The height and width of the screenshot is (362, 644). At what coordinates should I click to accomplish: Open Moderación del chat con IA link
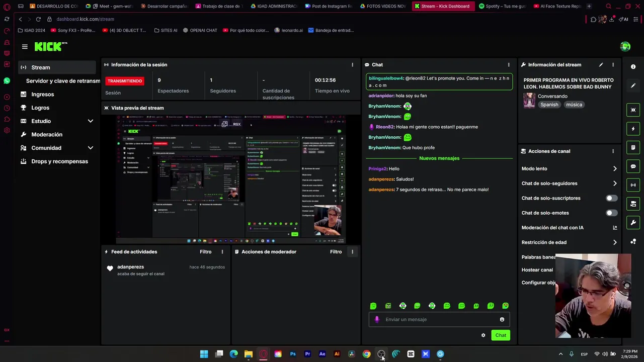point(569,228)
